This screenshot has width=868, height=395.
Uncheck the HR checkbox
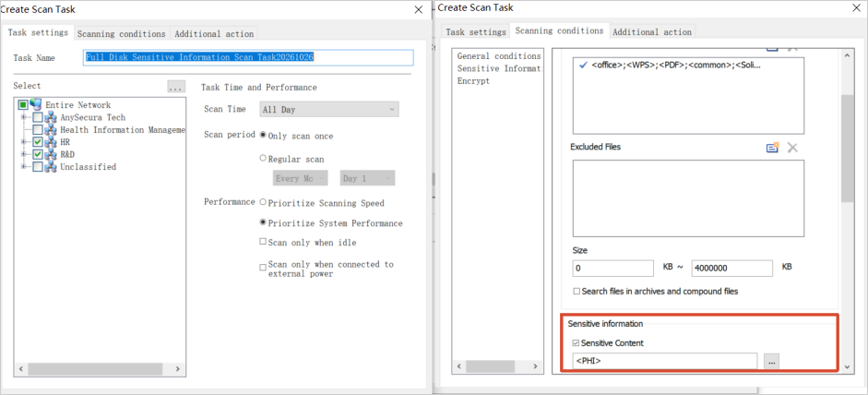click(38, 142)
